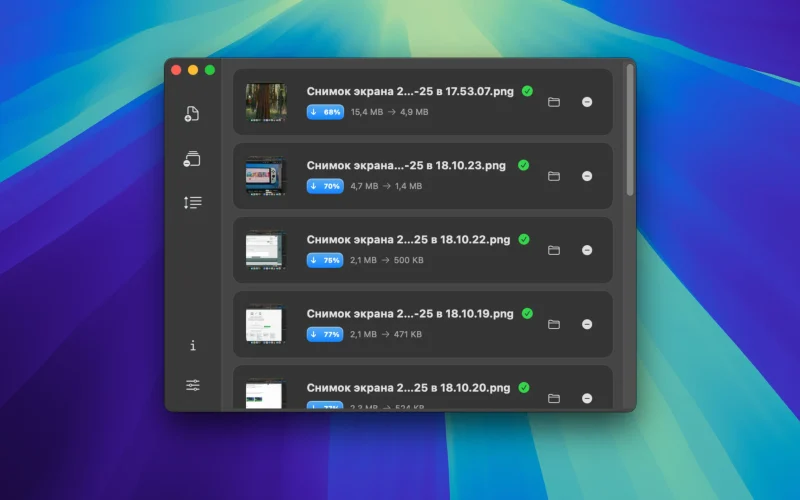Screen dimensions: 800x500
Task: Click green checkmark next to 17.53.07.png
Action: pyautogui.click(x=528, y=91)
